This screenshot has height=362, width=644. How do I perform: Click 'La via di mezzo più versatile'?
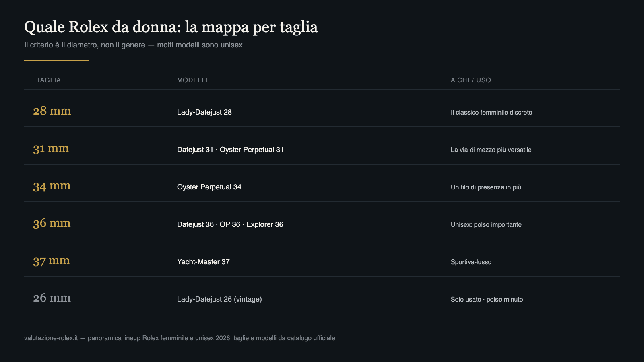point(491,150)
